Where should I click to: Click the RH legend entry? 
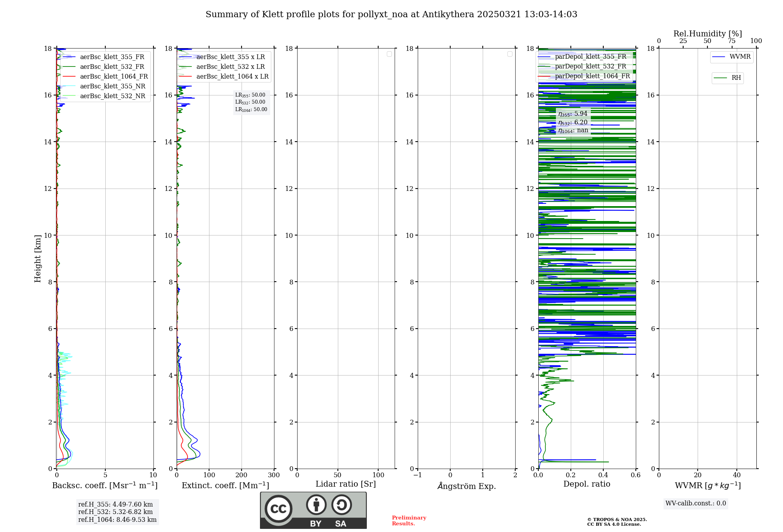[728, 78]
